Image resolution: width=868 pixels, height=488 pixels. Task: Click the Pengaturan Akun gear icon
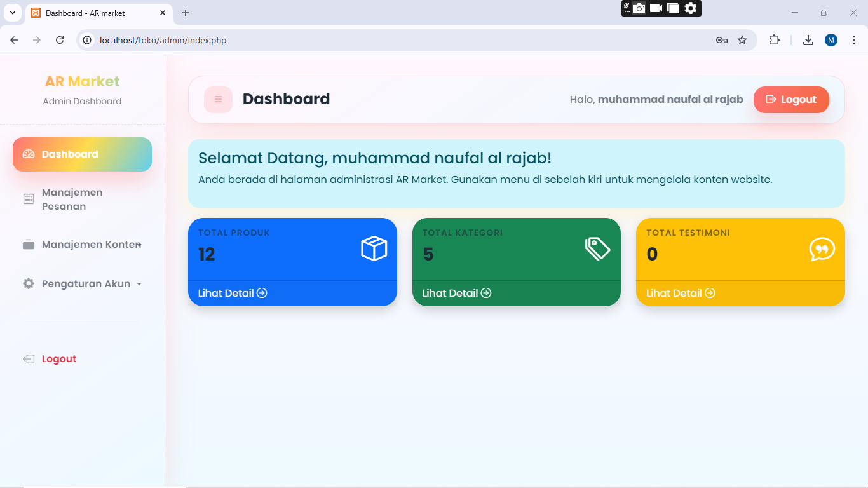click(29, 284)
